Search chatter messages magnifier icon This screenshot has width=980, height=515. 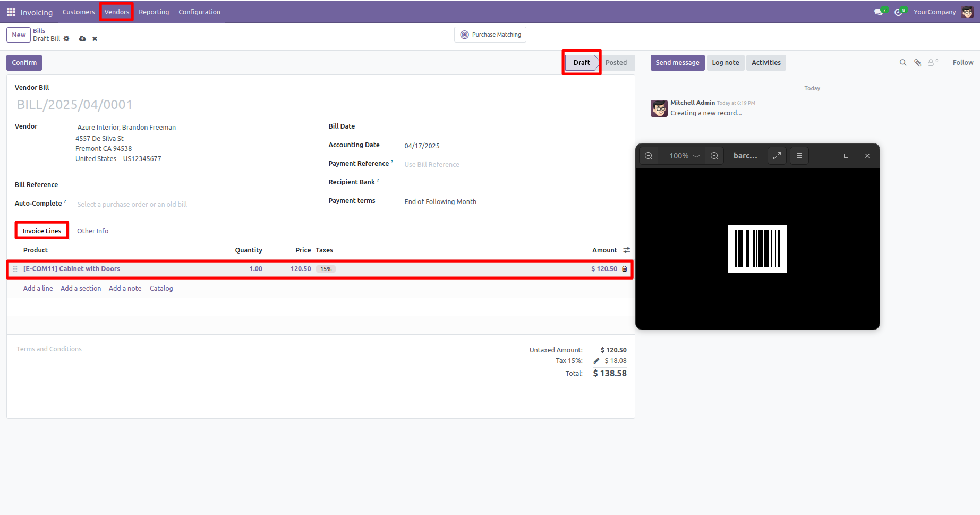[902, 63]
